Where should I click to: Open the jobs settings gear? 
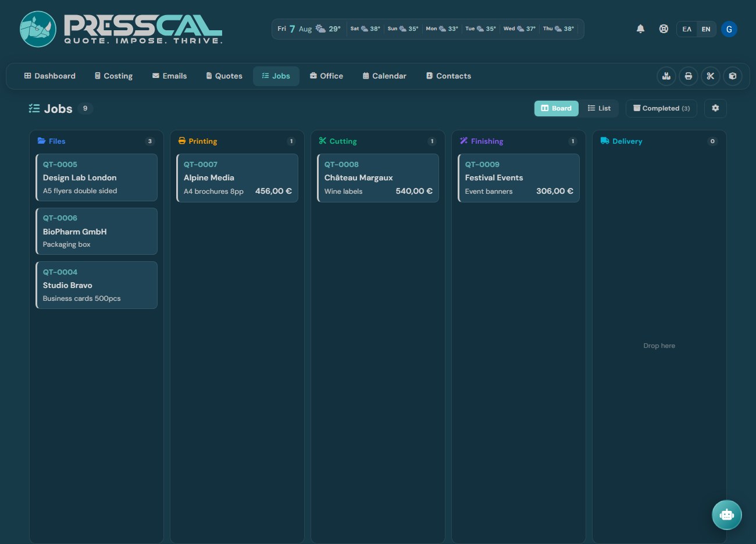pyautogui.click(x=715, y=108)
